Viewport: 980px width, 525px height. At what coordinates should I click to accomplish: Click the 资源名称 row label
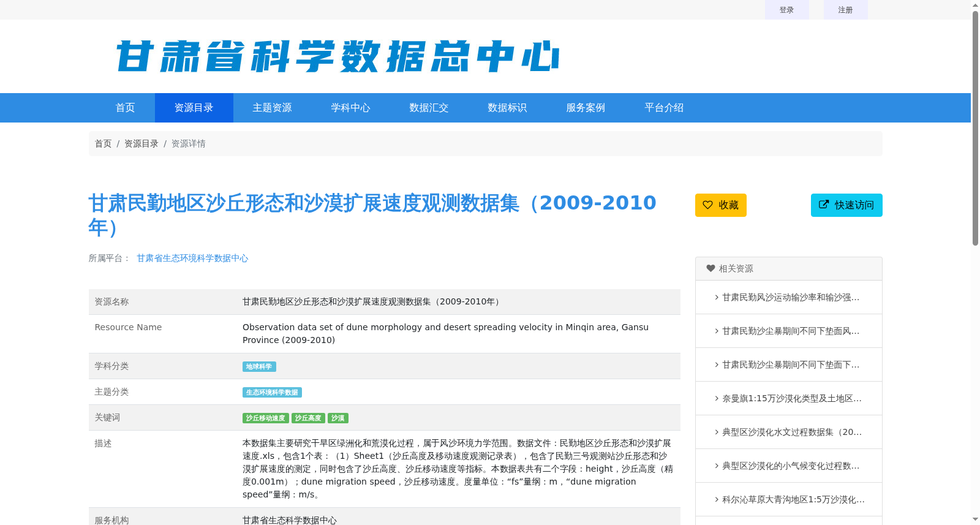tap(112, 302)
